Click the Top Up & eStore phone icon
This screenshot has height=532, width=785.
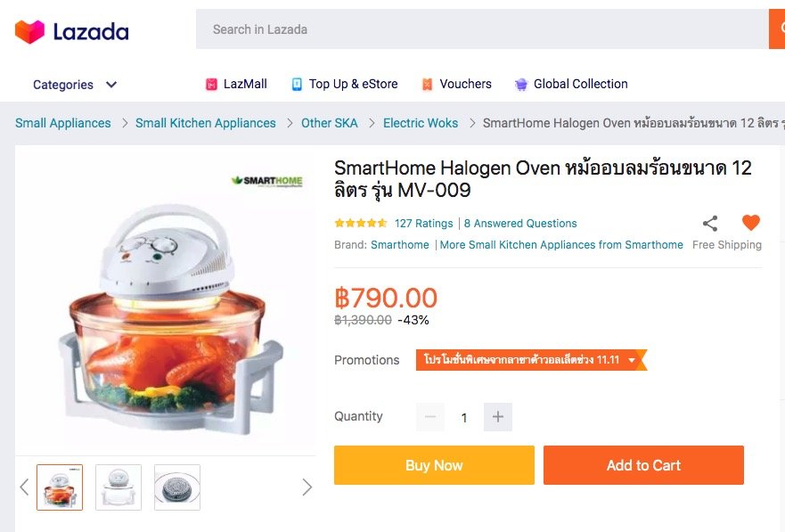click(297, 84)
